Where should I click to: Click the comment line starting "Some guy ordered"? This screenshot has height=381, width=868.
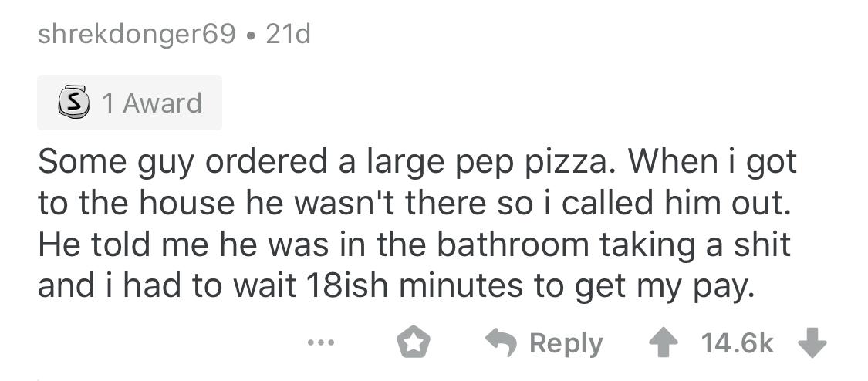click(417, 164)
